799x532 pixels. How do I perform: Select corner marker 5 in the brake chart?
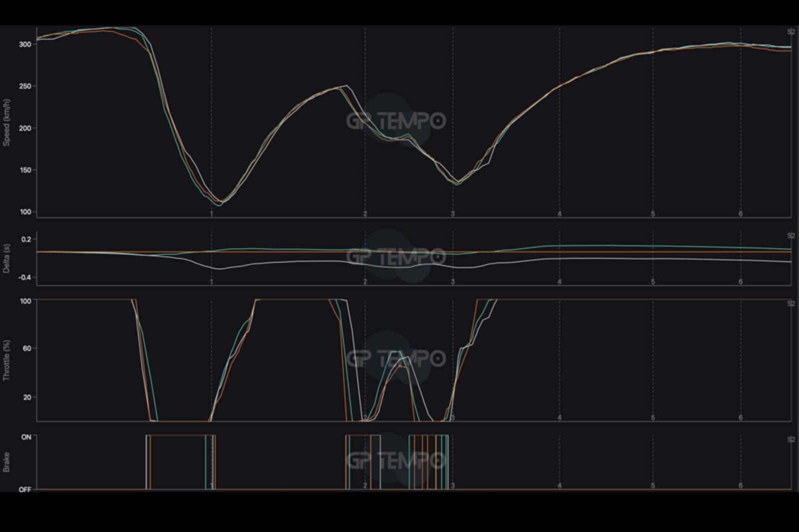pos(653,486)
